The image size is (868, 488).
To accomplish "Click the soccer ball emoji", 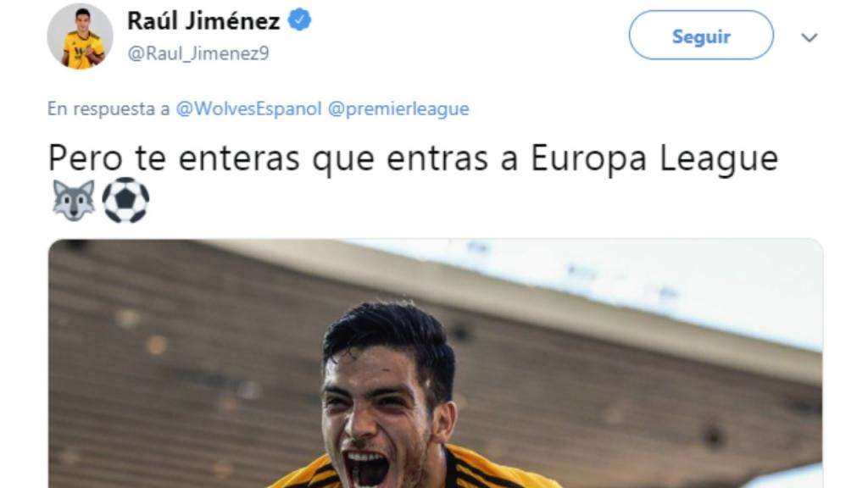I will pyautogui.click(x=125, y=200).
